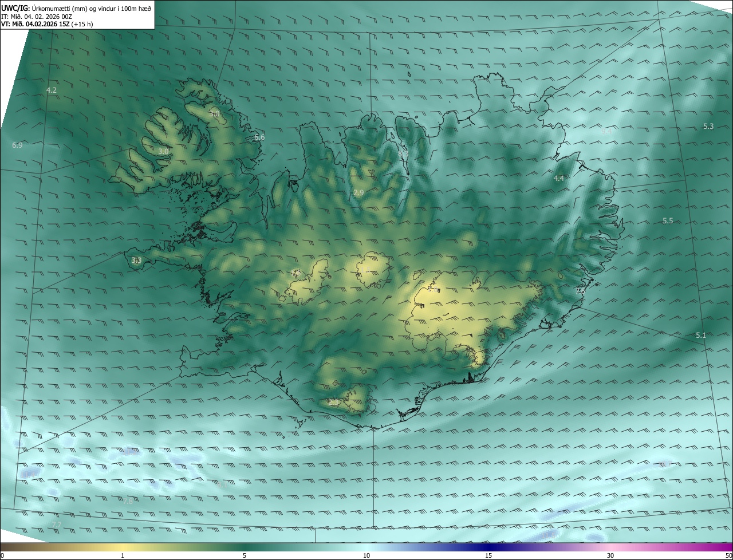Click the "UWC/IG: Úrkomumætti (mm)" title line
The image size is (733, 560).
point(76,8)
